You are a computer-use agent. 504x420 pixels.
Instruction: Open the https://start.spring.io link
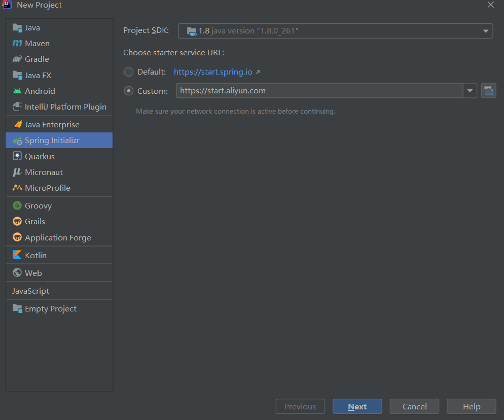coord(213,72)
